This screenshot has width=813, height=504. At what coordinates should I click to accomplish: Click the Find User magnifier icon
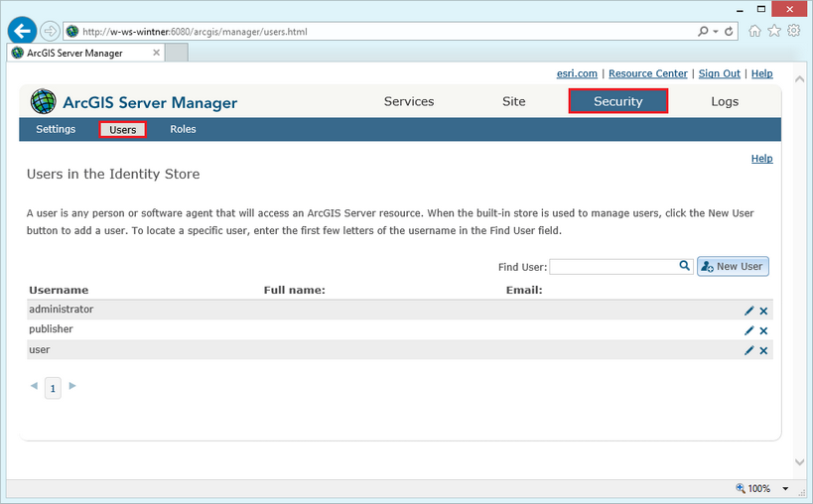pyautogui.click(x=684, y=266)
